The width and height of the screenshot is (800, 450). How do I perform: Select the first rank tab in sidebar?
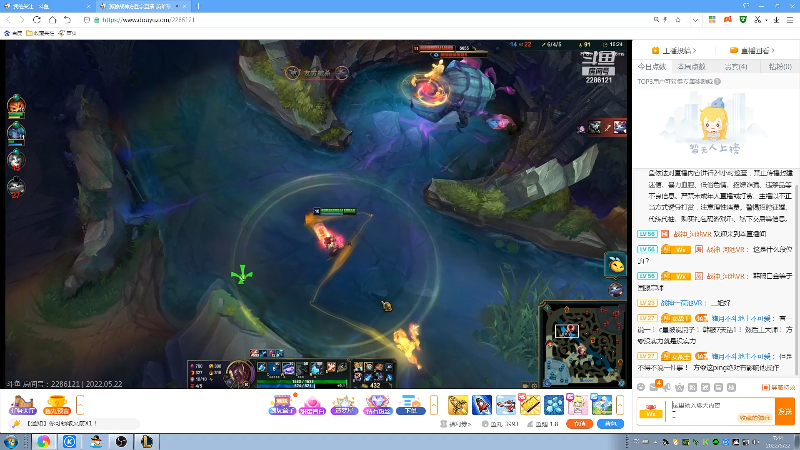652,66
